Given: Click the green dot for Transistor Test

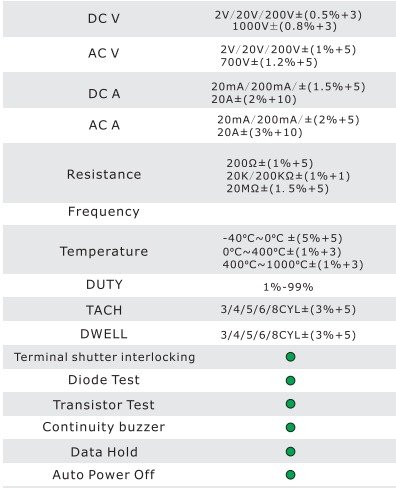Looking at the screenshot, I should pyautogui.click(x=290, y=404).
